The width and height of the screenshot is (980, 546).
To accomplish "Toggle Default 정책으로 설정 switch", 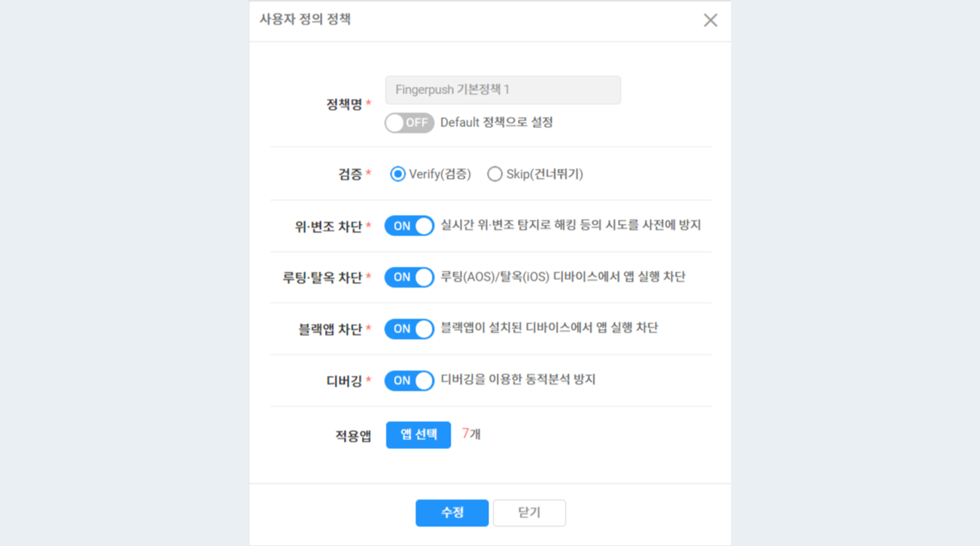I will (409, 123).
